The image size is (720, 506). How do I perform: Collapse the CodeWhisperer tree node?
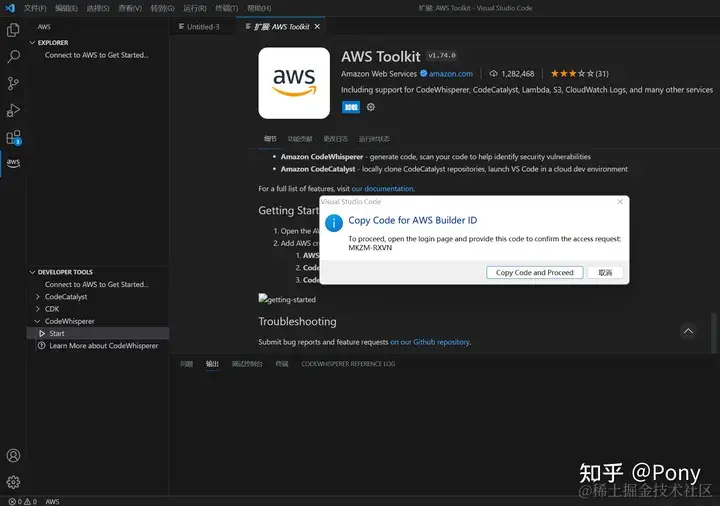(38, 321)
